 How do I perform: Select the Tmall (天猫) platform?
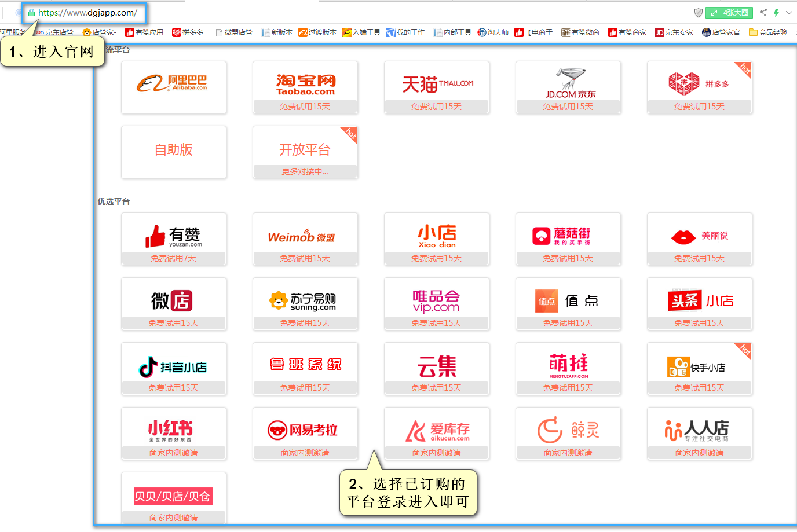(x=437, y=87)
